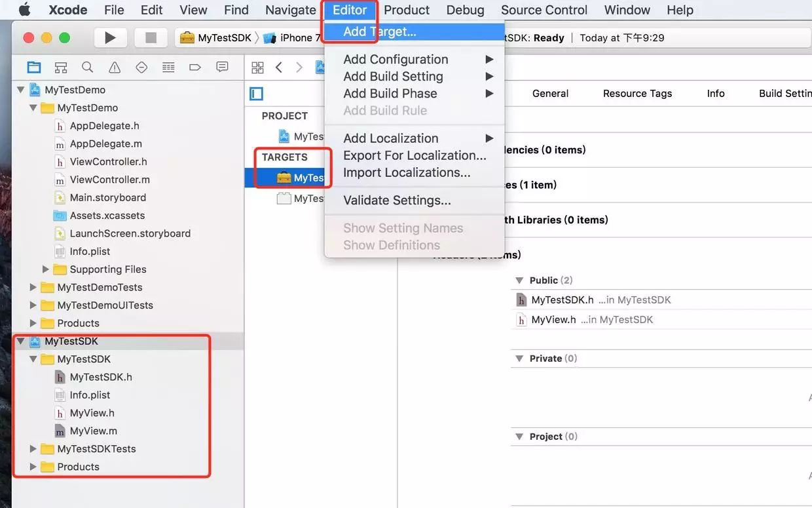Open the Help menu
Screen dimensions: 812x508
pos(680,10)
